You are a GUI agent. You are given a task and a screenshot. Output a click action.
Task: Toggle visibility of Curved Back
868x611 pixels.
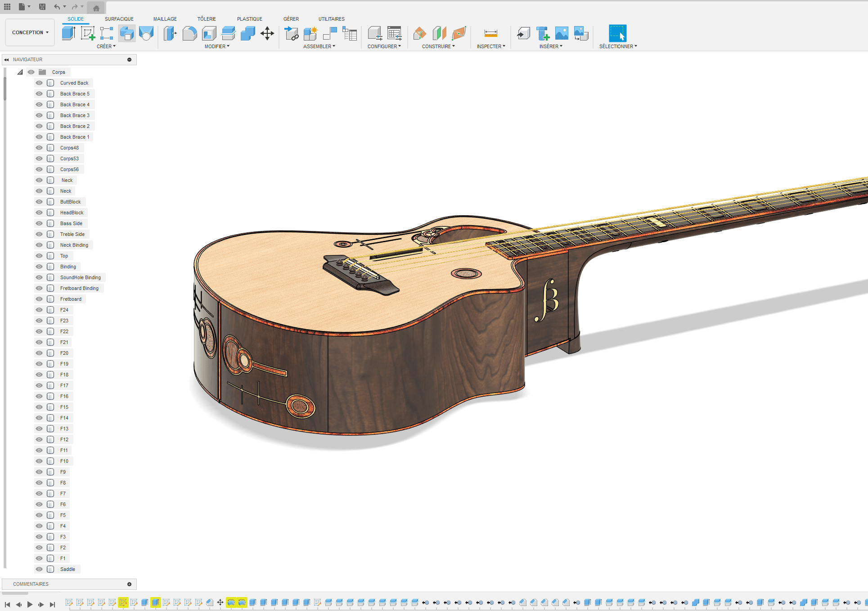39,82
